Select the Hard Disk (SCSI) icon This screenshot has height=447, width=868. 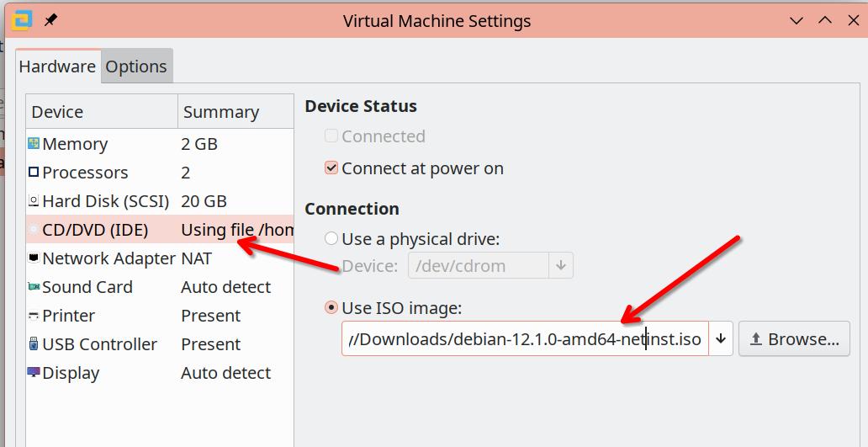[34, 201]
